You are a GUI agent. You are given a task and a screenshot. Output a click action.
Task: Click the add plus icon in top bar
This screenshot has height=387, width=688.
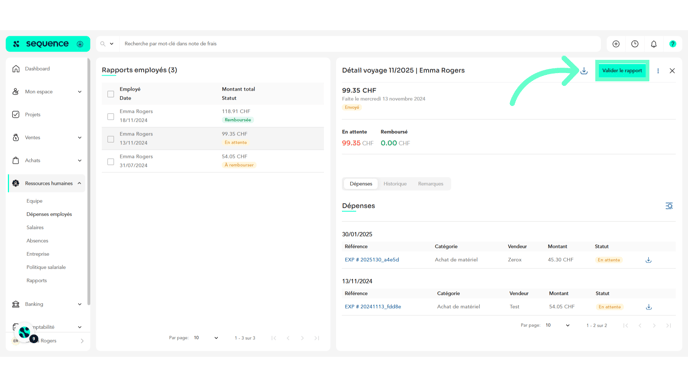616,44
